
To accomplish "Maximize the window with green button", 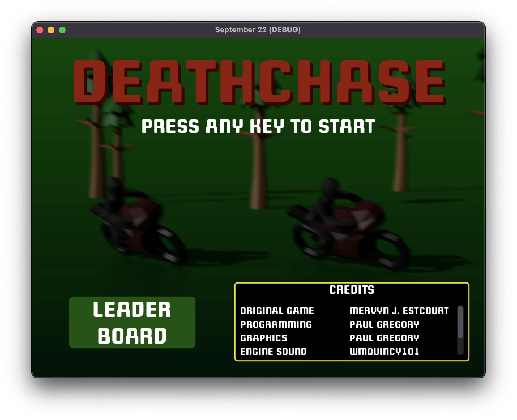I will click(x=62, y=30).
